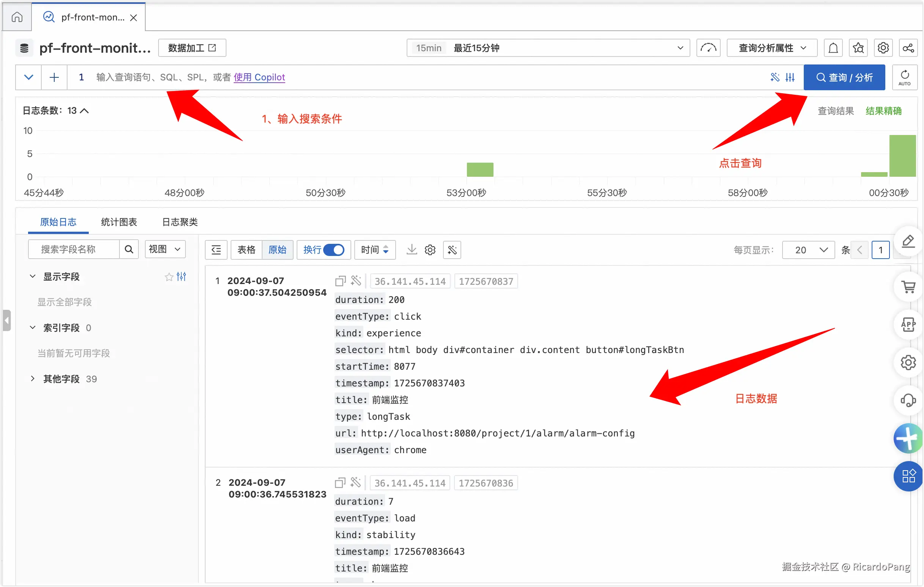Image resolution: width=924 pixels, height=587 pixels.
Task: Click the headset support sidebar icon
Action: tap(908, 400)
